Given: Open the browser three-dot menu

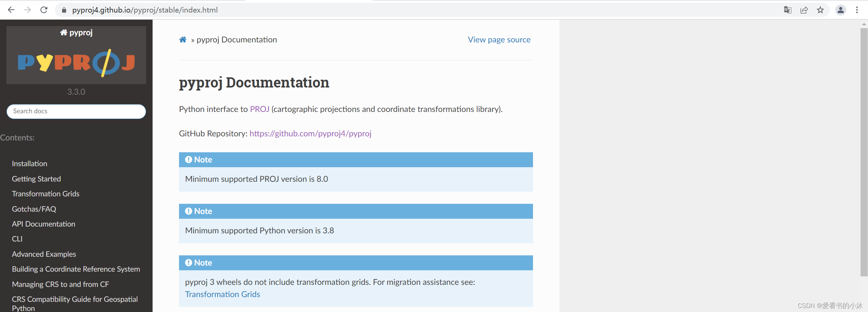Looking at the screenshot, I should 857,10.
